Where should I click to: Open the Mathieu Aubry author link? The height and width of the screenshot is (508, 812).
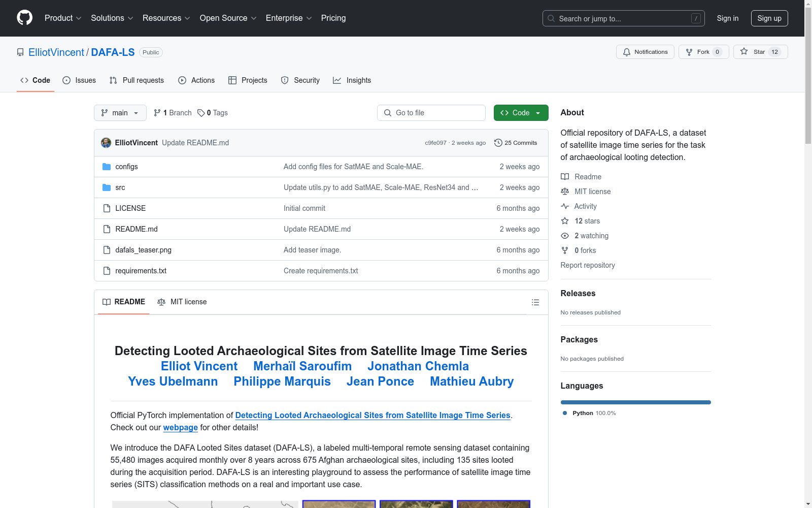pos(471,382)
